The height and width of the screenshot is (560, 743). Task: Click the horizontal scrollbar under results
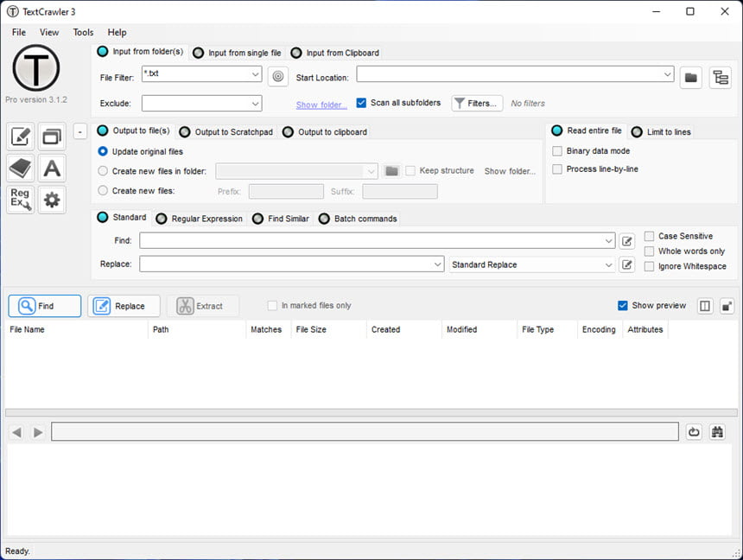point(371,412)
